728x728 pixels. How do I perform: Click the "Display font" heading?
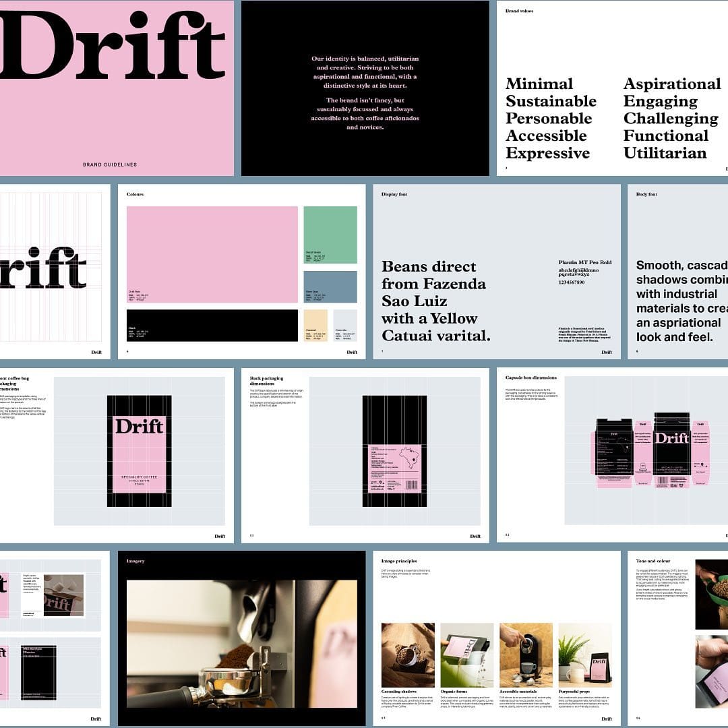[394, 194]
